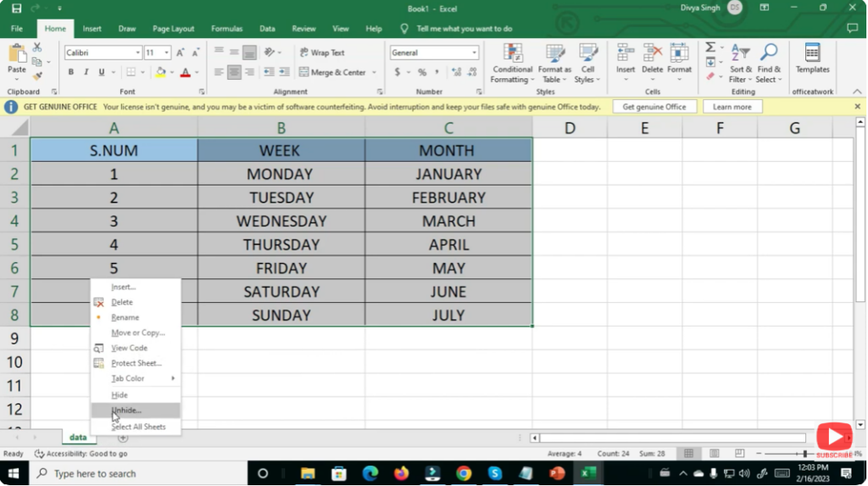
Task: Select Unhide... from the context menu
Action: pos(127,411)
